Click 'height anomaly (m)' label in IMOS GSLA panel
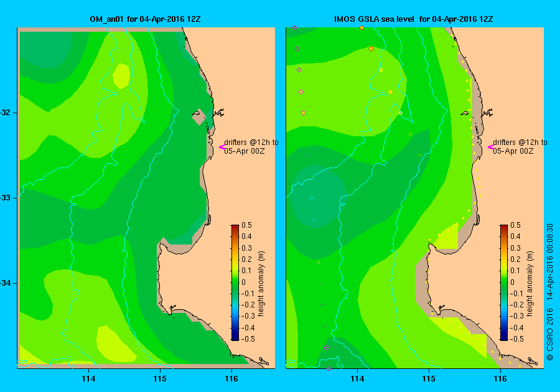The width and height of the screenshot is (560, 392). coord(530,284)
